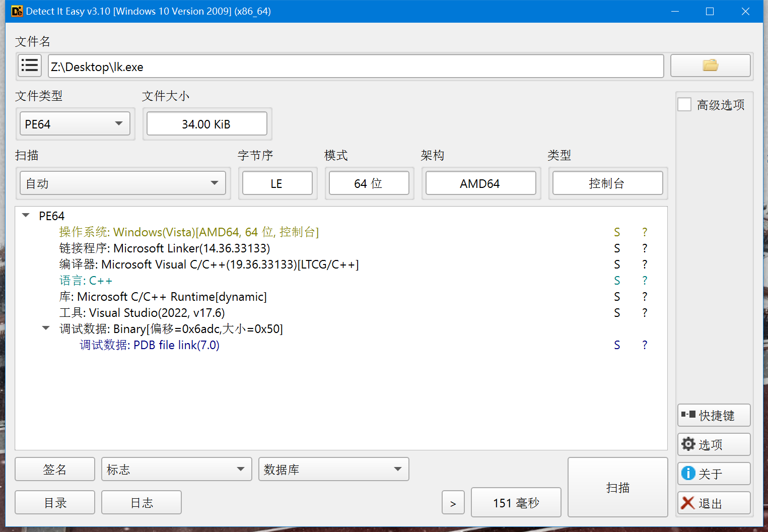Click ? on the 语言 C++ row

[645, 280]
